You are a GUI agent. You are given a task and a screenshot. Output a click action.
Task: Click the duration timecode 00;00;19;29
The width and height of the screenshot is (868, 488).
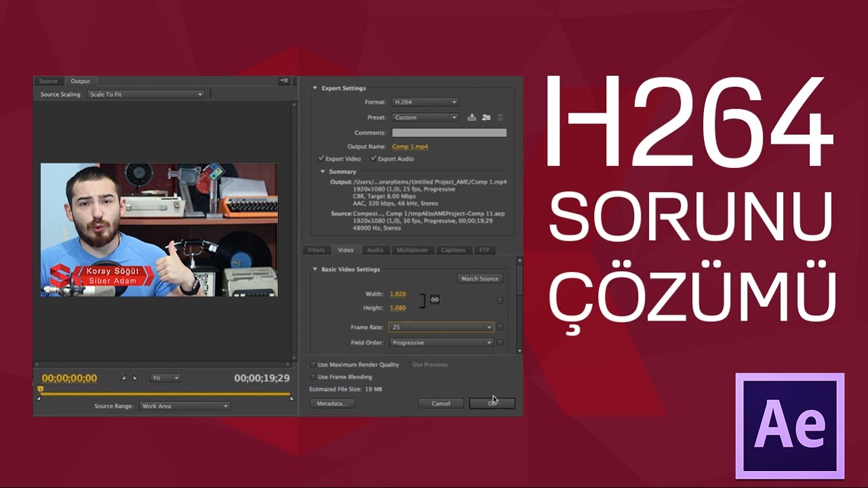262,378
